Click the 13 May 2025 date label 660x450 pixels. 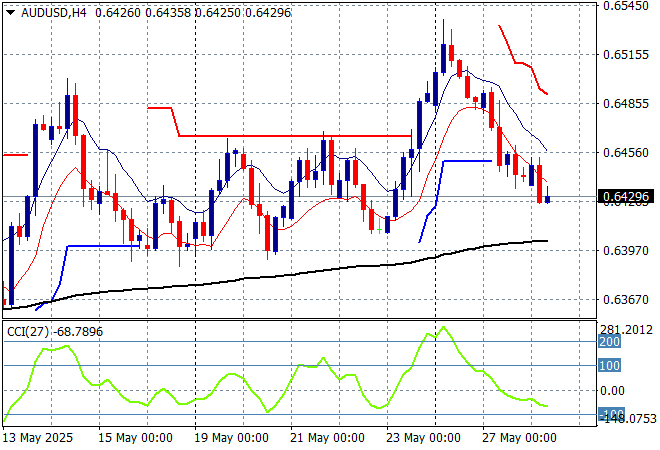coord(38,437)
